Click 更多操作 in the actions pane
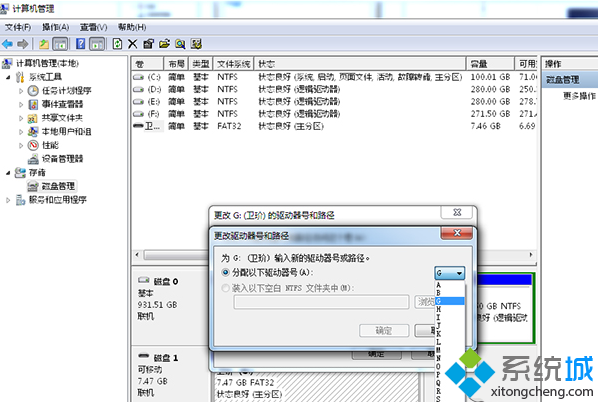This screenshot has width=598, height=402. (x=580, y=96)
